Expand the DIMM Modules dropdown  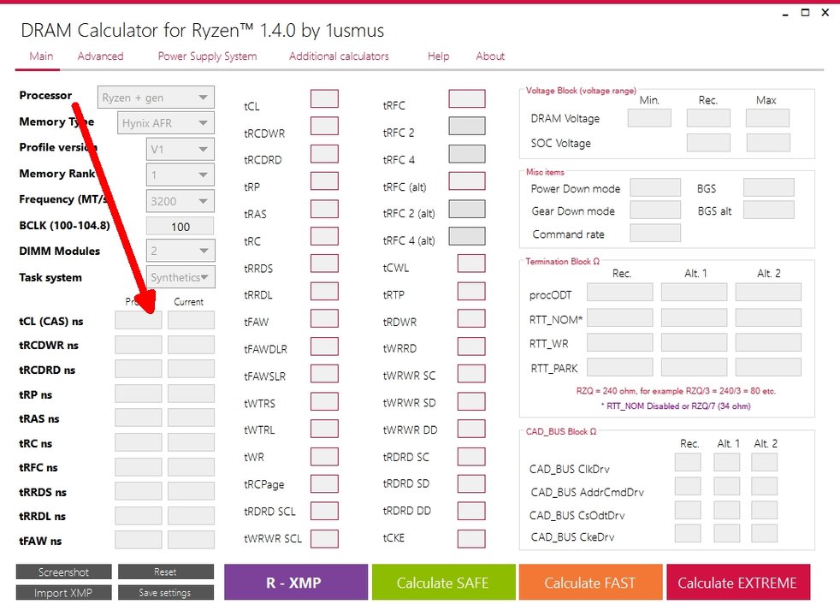click(x=180, y=251)
